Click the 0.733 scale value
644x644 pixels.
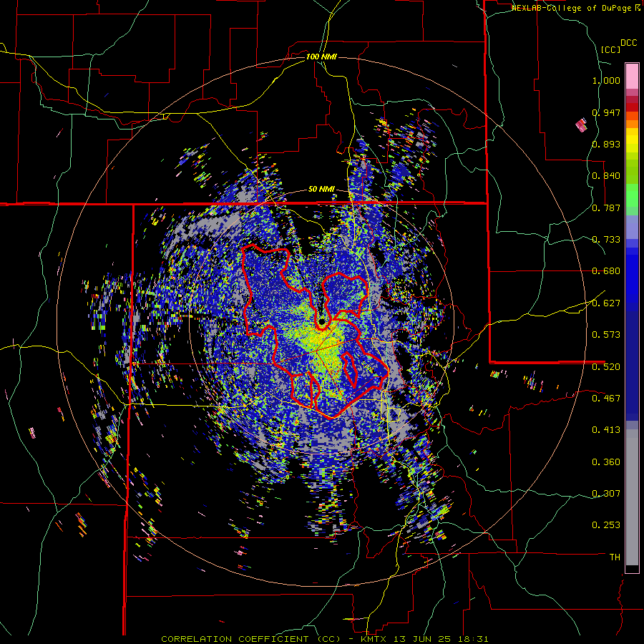click(x=606, y=240)
